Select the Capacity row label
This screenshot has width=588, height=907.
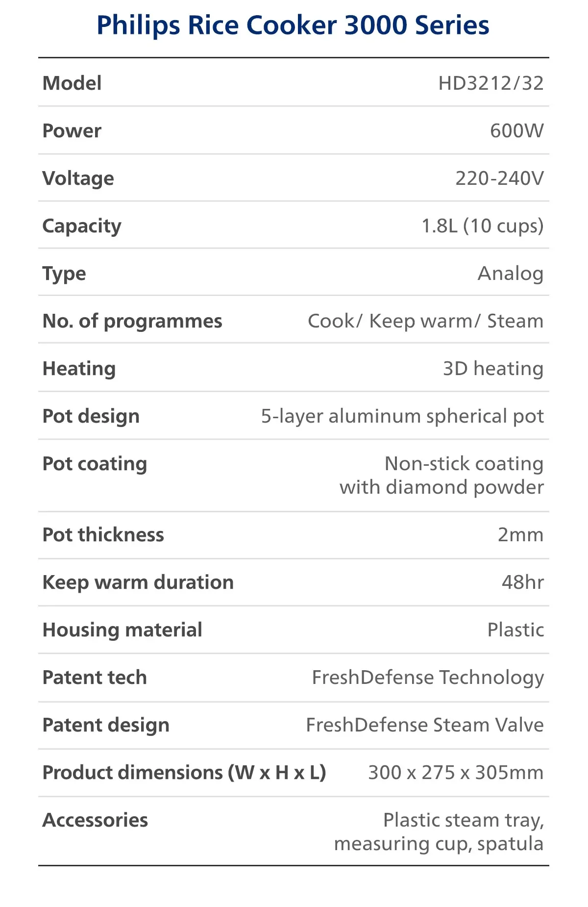[82, 226]
